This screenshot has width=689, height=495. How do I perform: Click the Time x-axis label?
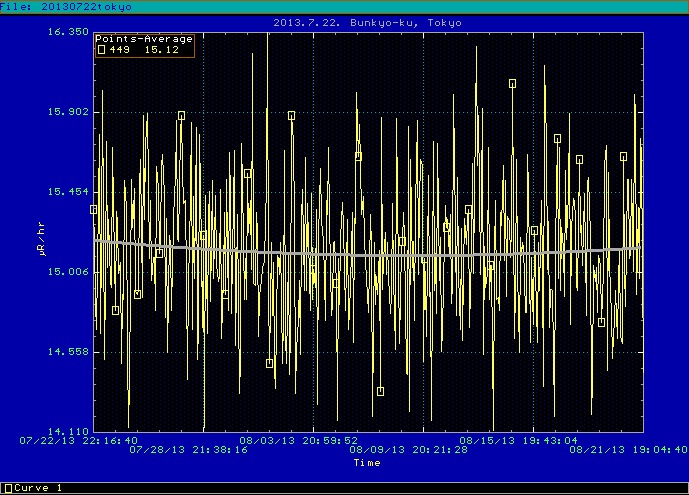click(x=366, y=463)
